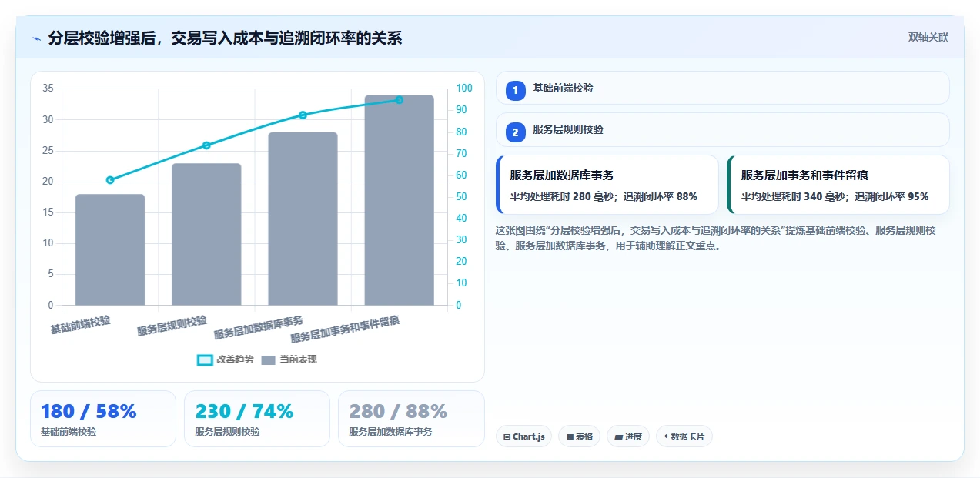
Task: Click the lightning icon beside the title
Action: click(x=36, y=38)
